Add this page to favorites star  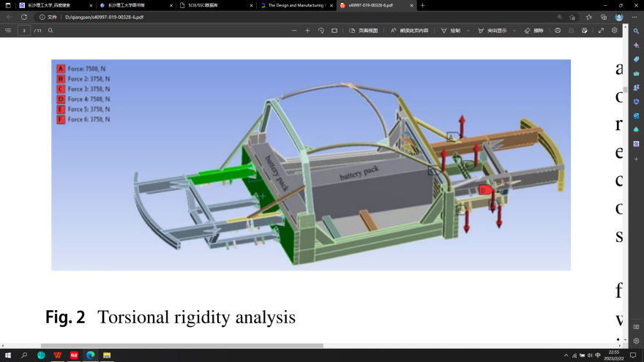[572, 18]
